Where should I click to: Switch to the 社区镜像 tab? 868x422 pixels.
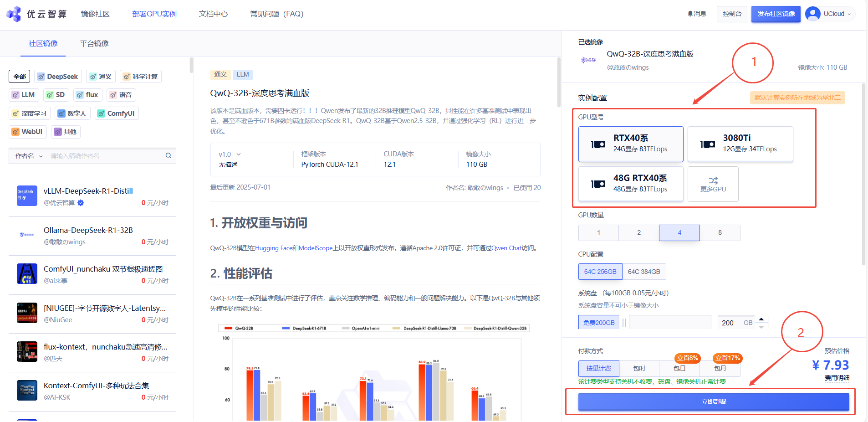pos(43,44)
